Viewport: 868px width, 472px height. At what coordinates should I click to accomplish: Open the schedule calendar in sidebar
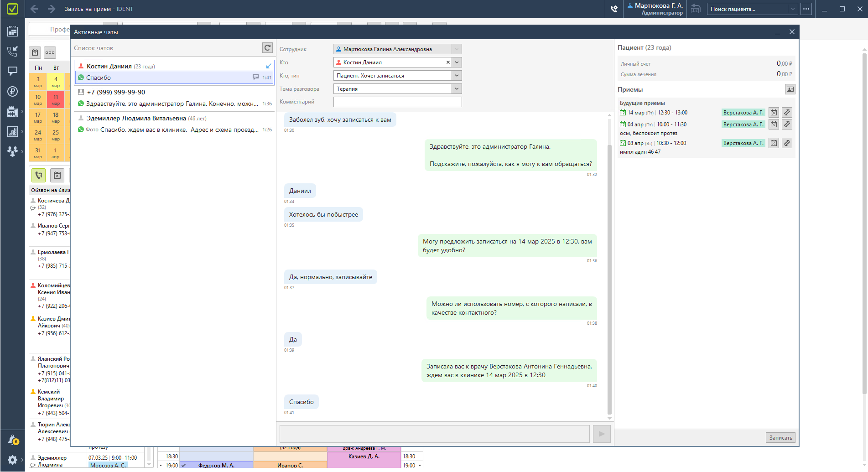[x=12, y=31]
